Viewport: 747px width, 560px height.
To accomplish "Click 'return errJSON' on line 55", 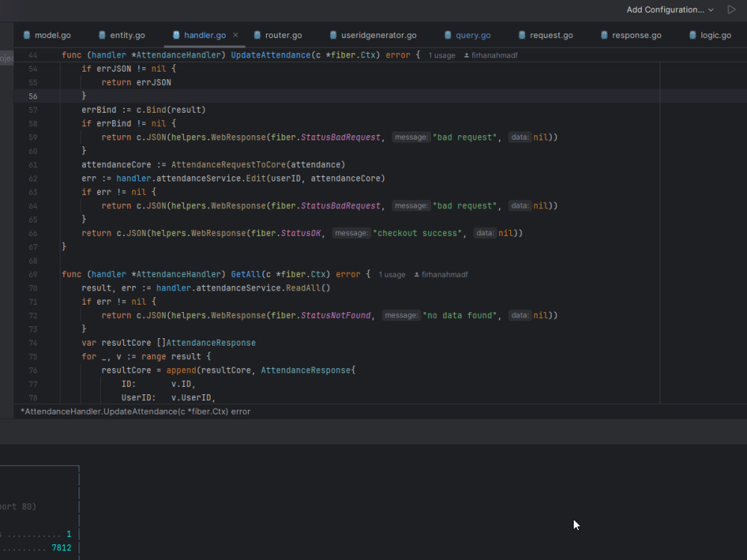I will click(x=136, y=82).
